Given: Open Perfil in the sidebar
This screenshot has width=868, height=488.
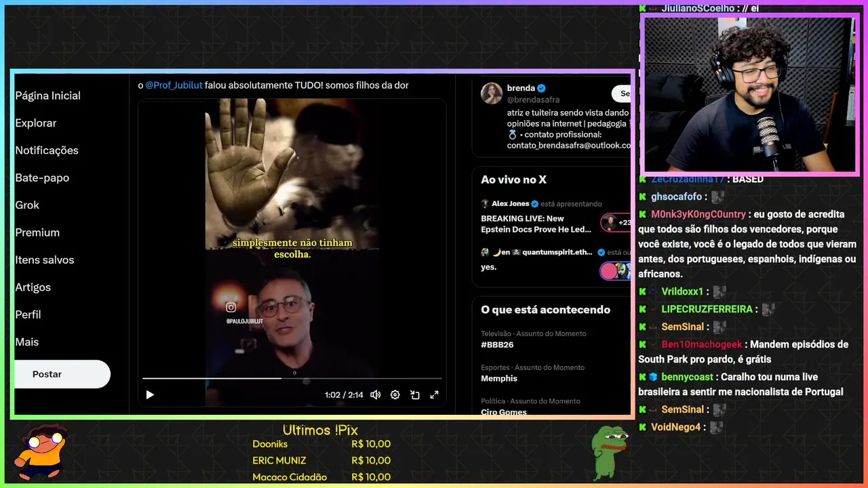Looking at the screenshot, I should pyautogui.click(x=28, y=314).
